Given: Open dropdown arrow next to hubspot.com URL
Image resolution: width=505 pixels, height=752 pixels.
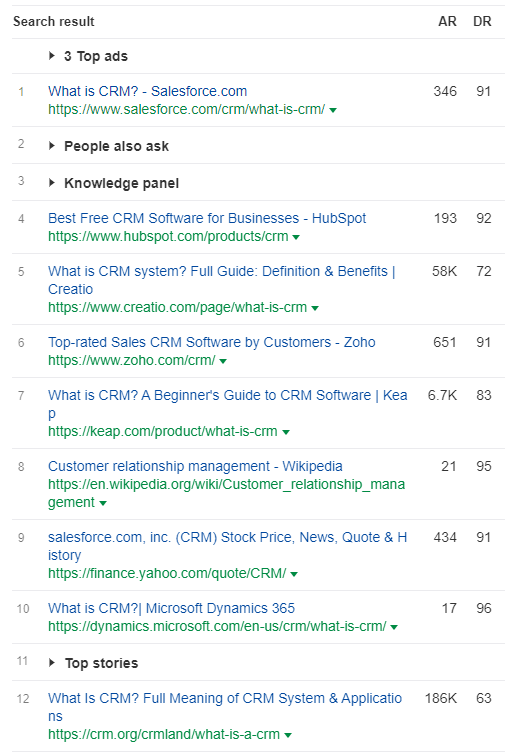Looking at the screenshot, I should (x=296, y=237).
